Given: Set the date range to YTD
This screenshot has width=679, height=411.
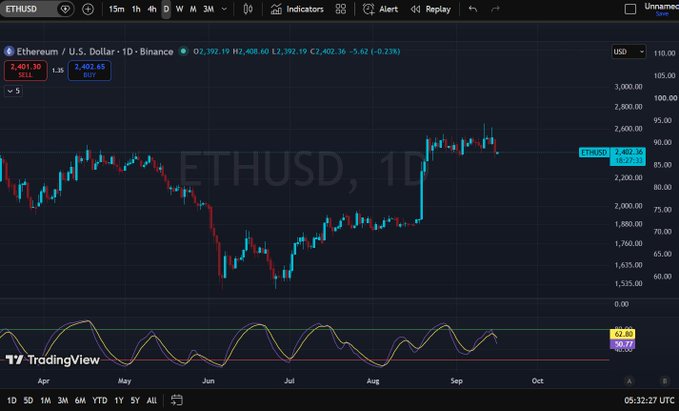Looking at the screenshot, I should click(100, 400).
